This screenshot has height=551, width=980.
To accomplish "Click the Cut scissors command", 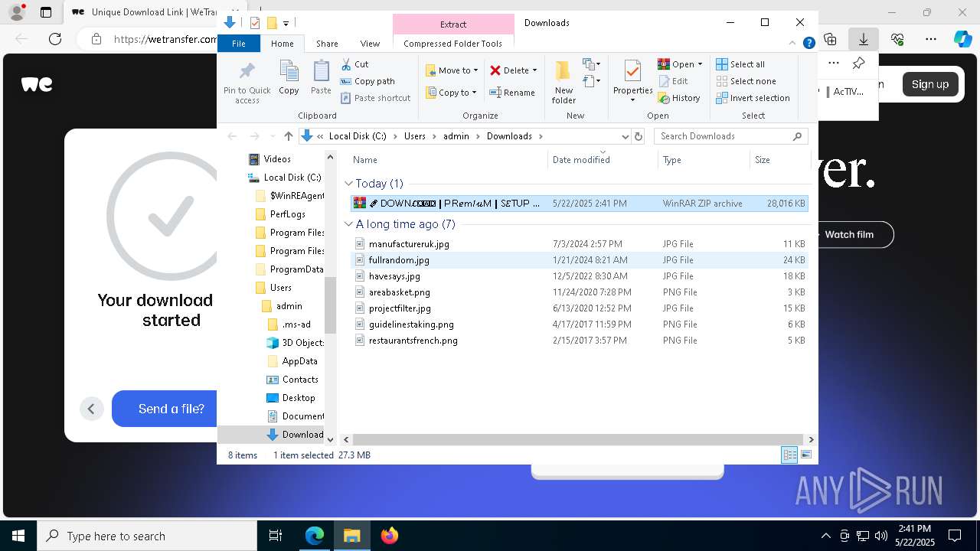I will click(354, 64).
